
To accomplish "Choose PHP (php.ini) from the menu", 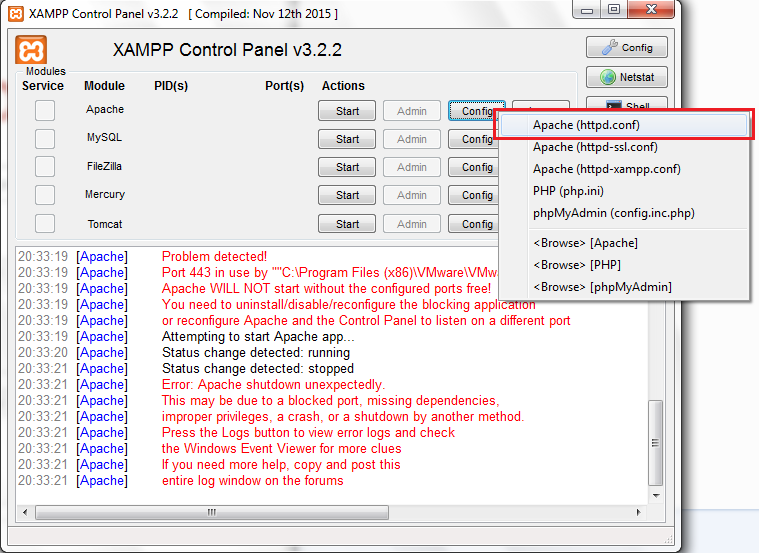I will click(x=624, y=191).
